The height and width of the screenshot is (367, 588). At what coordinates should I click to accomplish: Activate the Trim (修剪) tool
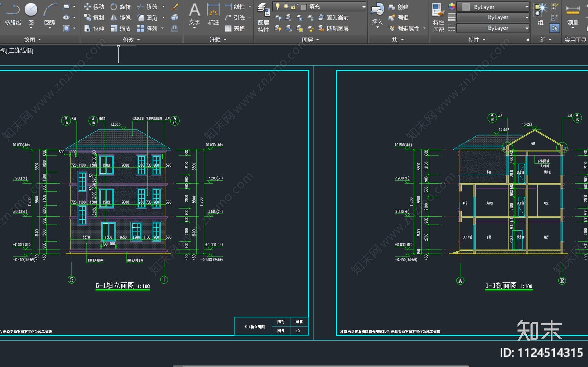tap(147, 7)
